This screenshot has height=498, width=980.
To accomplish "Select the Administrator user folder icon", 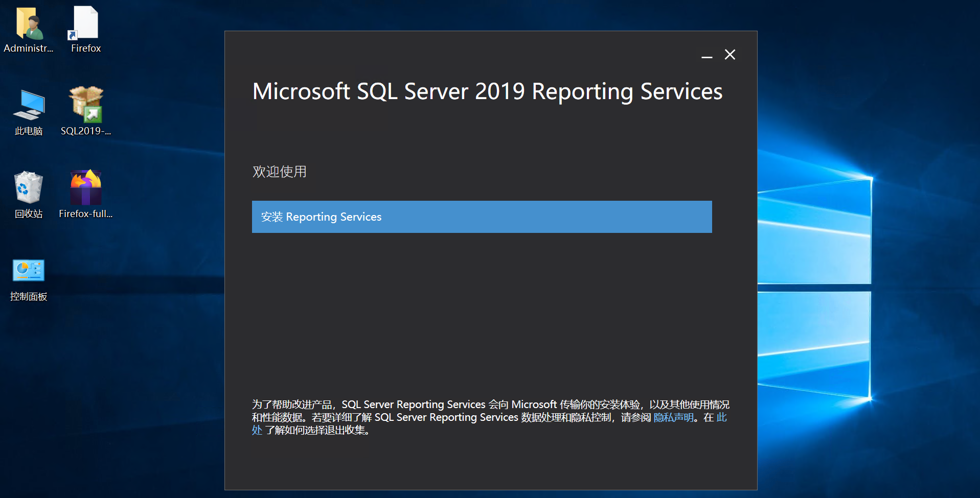I will pos(29,23).
